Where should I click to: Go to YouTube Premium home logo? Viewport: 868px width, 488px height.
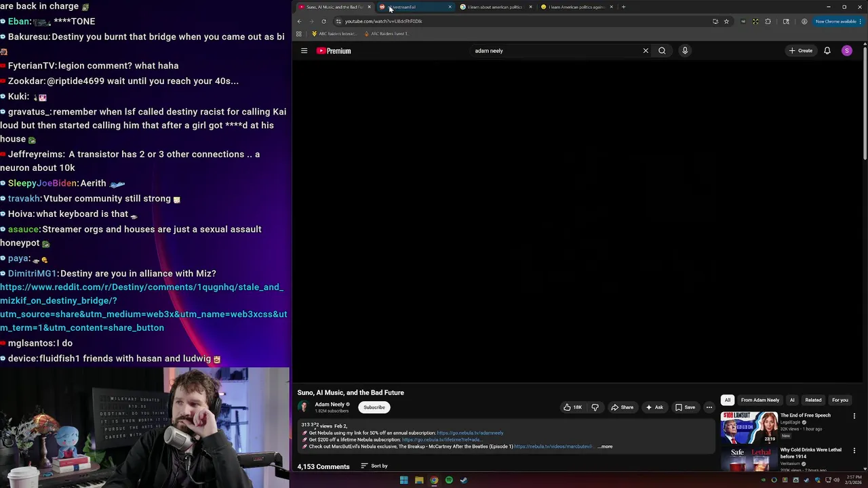point(334,51)
